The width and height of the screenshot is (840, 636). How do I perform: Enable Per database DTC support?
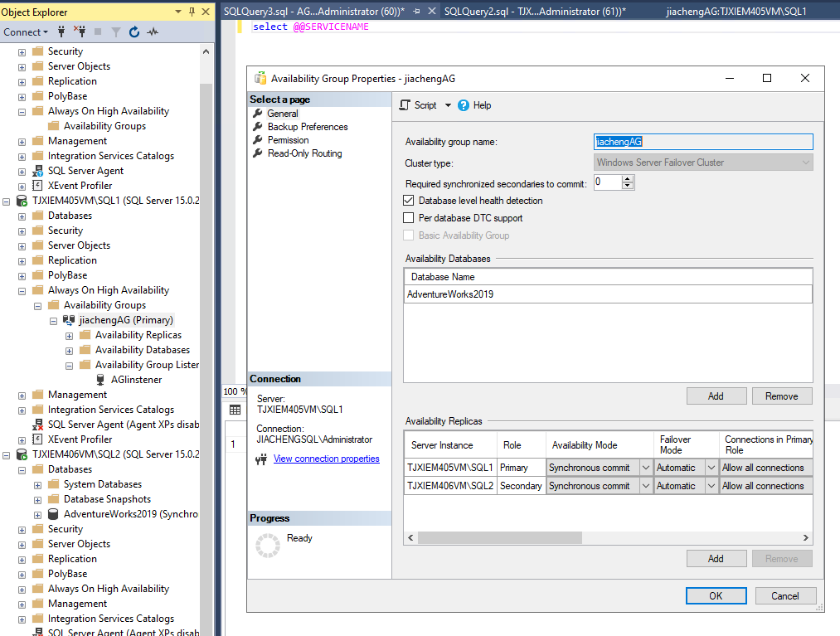tap(408, 218)
